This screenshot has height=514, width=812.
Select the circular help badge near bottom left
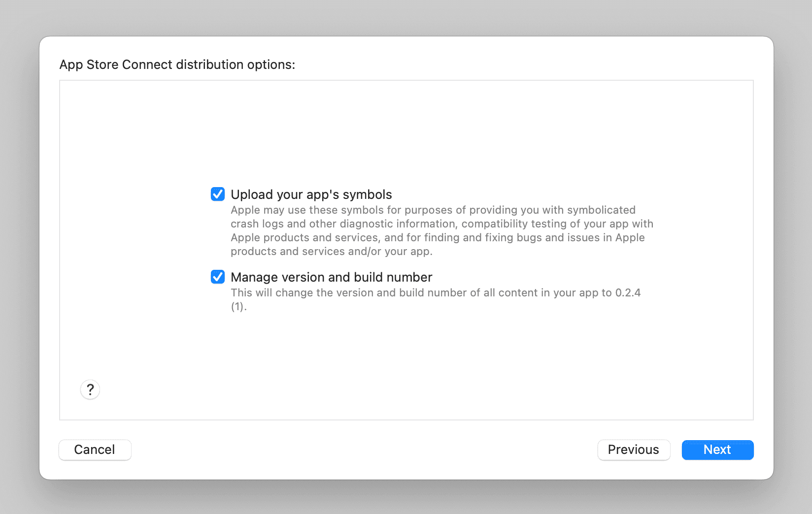tap(90, 389)
